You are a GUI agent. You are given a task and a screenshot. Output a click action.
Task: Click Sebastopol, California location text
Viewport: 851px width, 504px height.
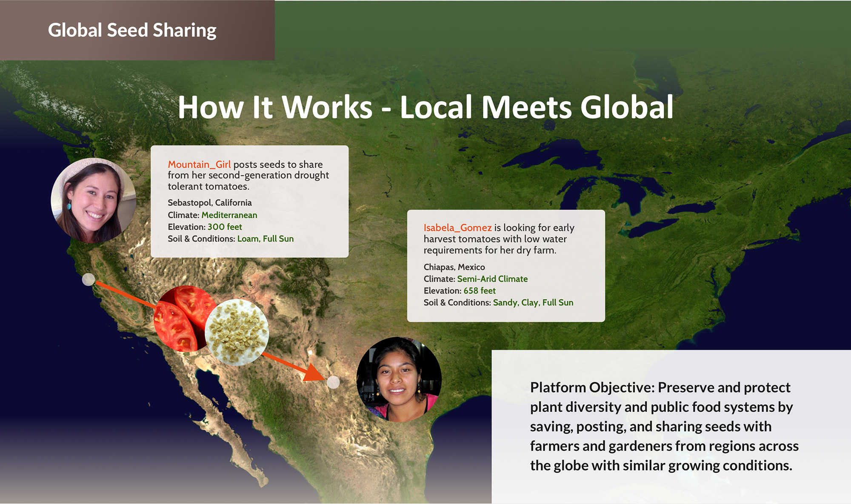pyautogui.click(x=210, y=203)
